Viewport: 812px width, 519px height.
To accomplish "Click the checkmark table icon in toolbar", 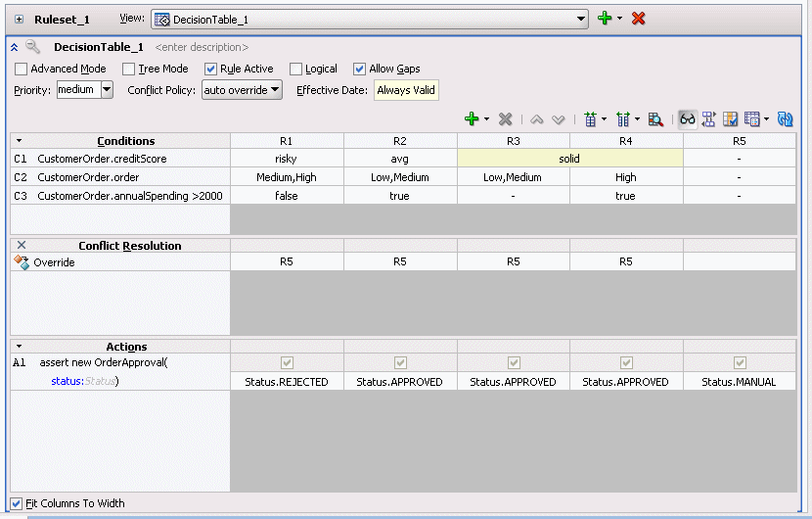I will point(730,118).
